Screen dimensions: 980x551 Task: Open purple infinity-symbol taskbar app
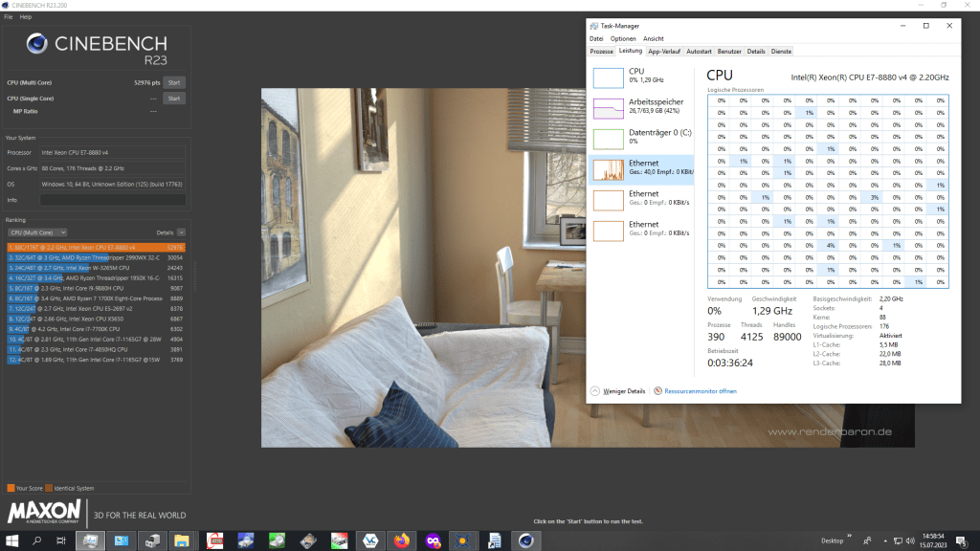(433, 540)
